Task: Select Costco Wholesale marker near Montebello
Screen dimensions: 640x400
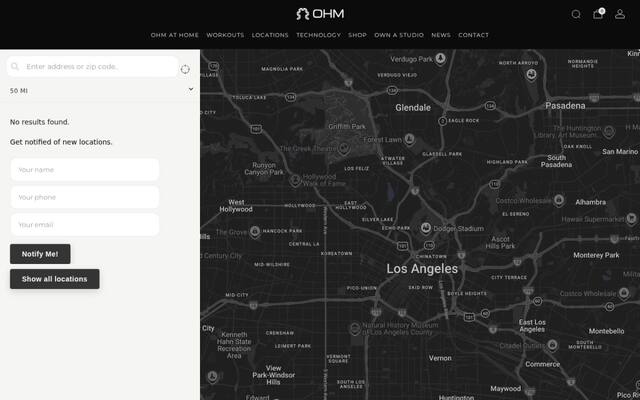Action: [624, 293]
